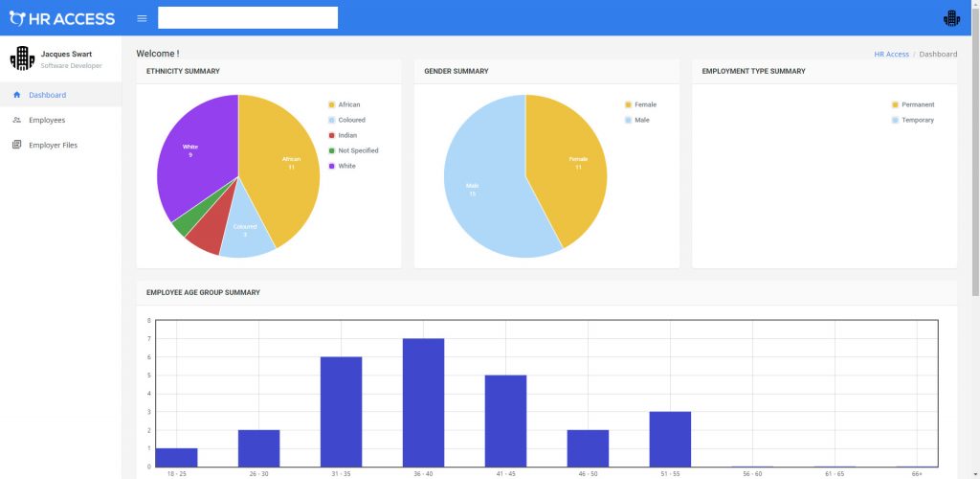Toggle the Male gender legend item

pyautogui.click(x=636, y=120)
